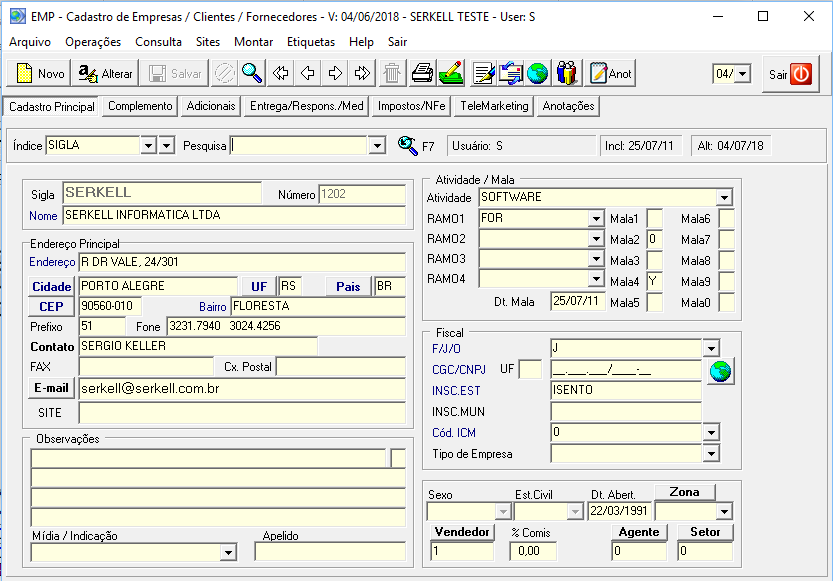Viewport: 833px width, 581px height.
Task: Click the notepad with pen toolbar icon
Action: (x=483, y=73)
